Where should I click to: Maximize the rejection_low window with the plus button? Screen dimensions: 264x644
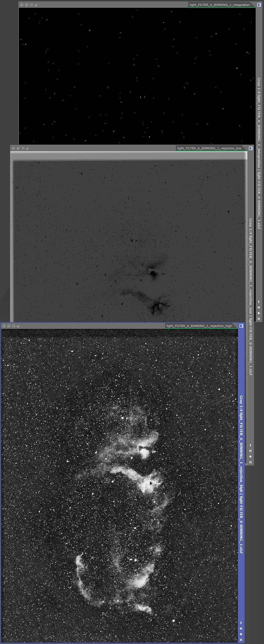(250, 456)
